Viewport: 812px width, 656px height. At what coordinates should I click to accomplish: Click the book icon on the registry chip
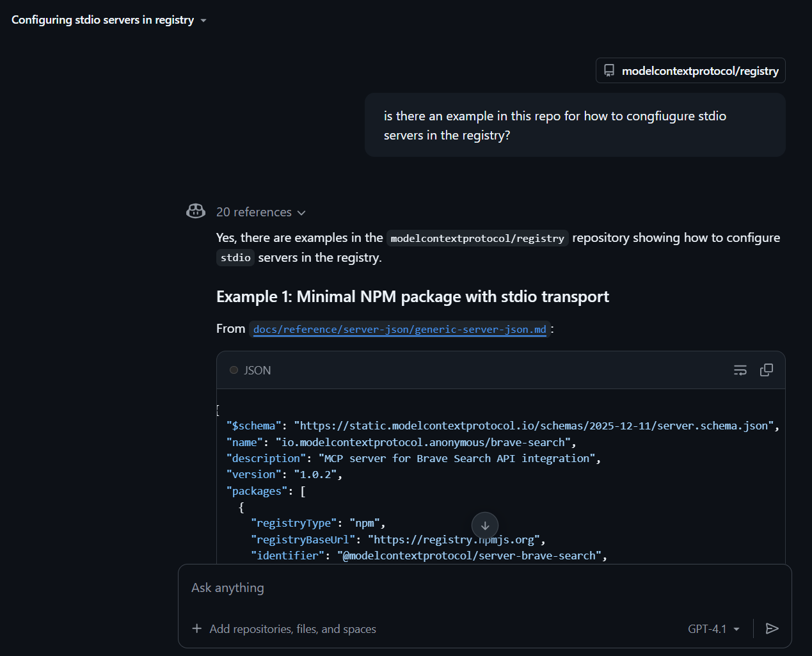(x=609, y=70)
